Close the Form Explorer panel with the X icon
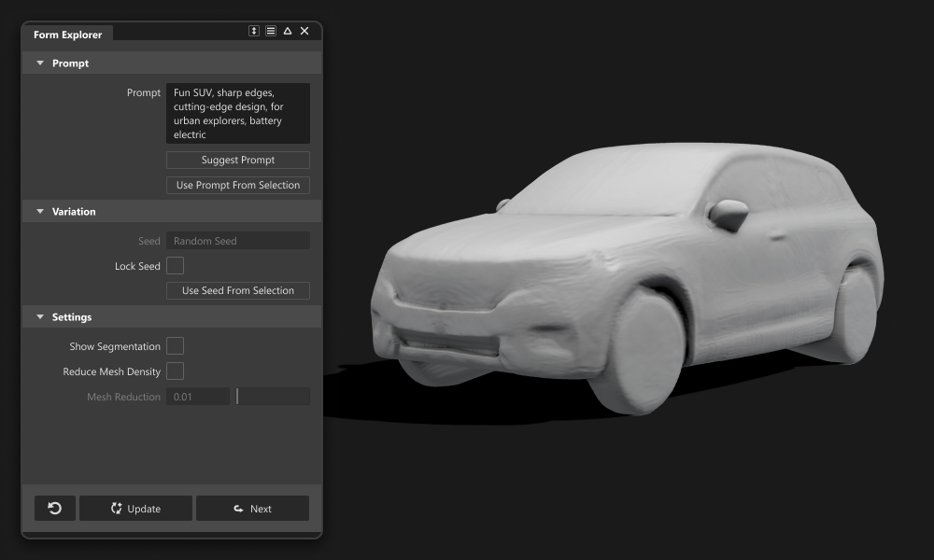 point(304,30)
